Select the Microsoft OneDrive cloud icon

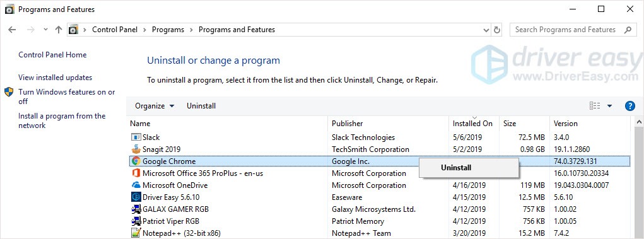pos(136,185)
